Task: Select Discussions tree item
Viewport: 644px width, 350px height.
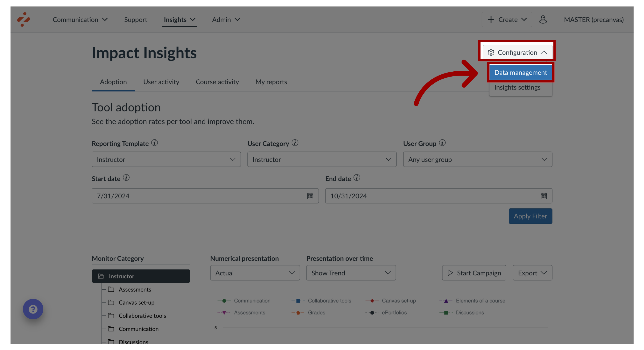Action: [x=133, y=342]
